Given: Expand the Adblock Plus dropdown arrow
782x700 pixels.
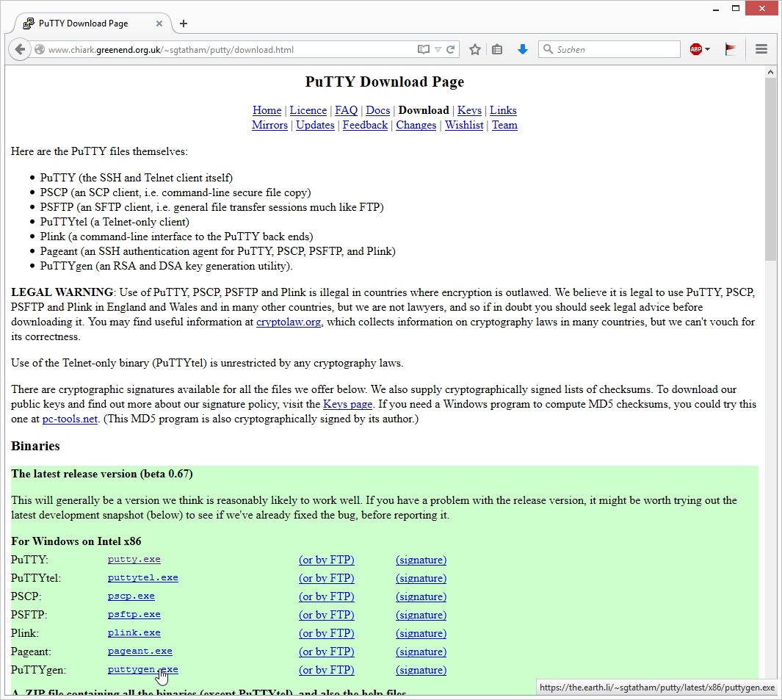Looking at the screenshot, I should click(x=708, y=49).
